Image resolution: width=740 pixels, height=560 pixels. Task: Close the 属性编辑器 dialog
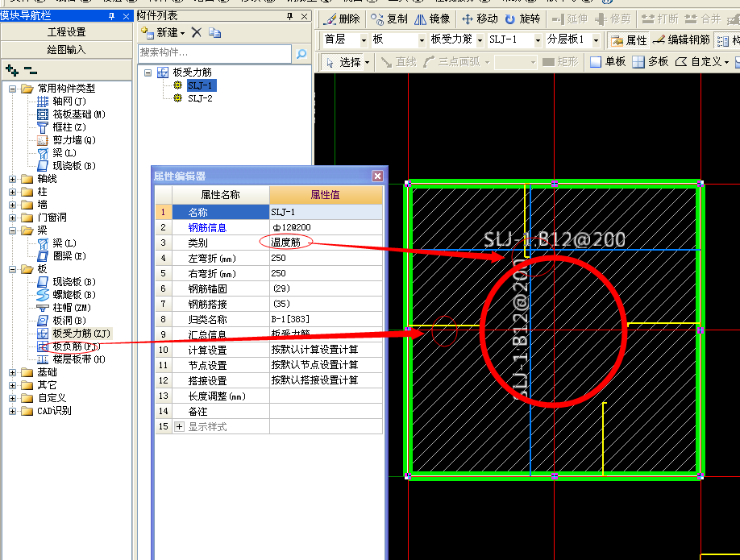[377, 176]
